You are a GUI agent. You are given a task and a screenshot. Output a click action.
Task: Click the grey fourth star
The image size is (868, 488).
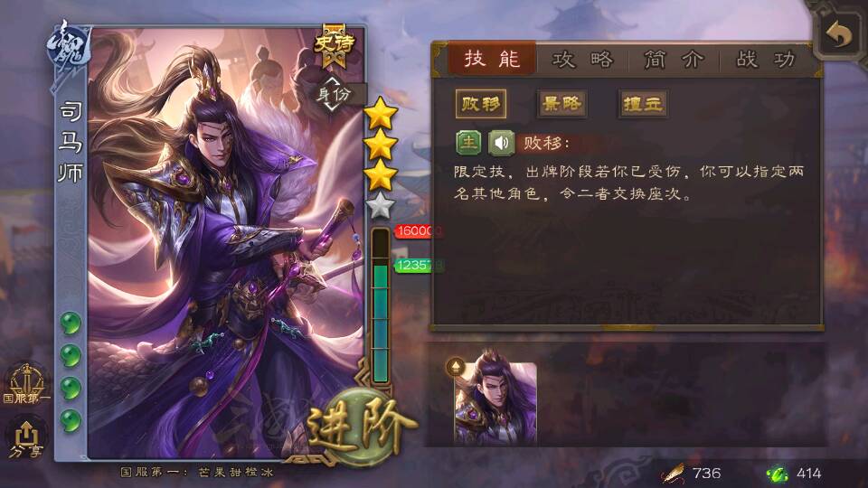(381, 205)
